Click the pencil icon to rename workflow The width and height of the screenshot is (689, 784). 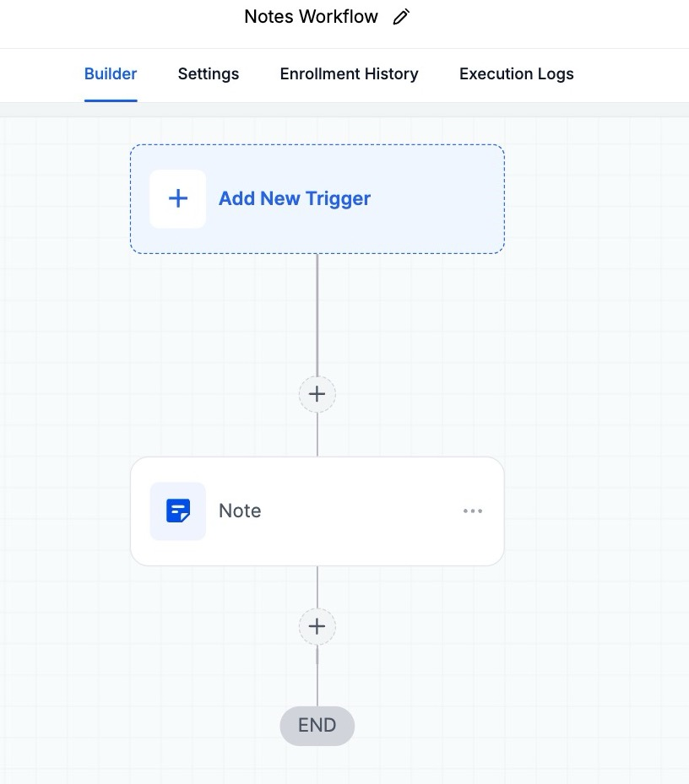pos(401,17)
